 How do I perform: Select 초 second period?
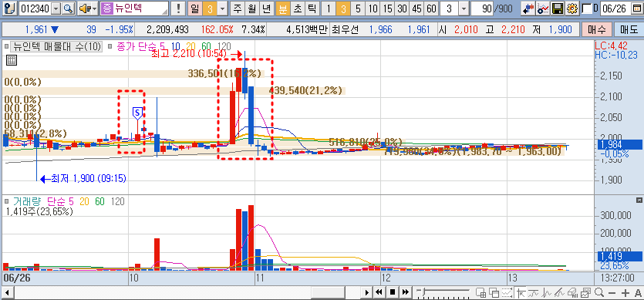(297, 8)
